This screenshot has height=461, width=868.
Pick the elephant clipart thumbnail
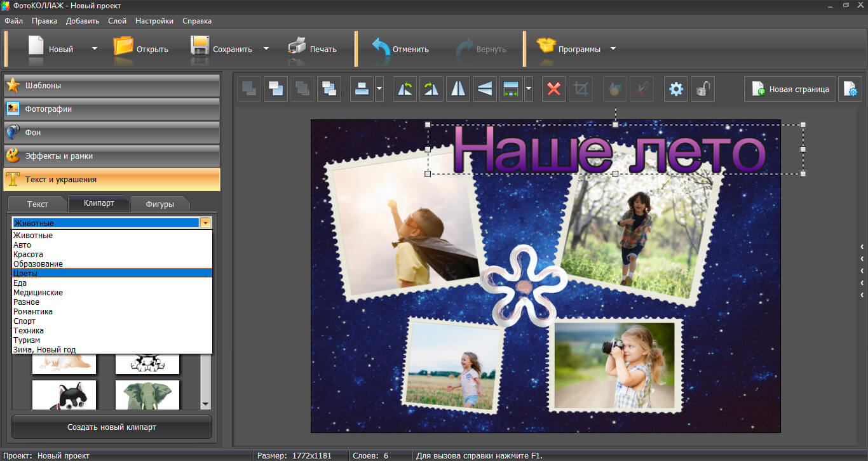click(x=147, y=394)
